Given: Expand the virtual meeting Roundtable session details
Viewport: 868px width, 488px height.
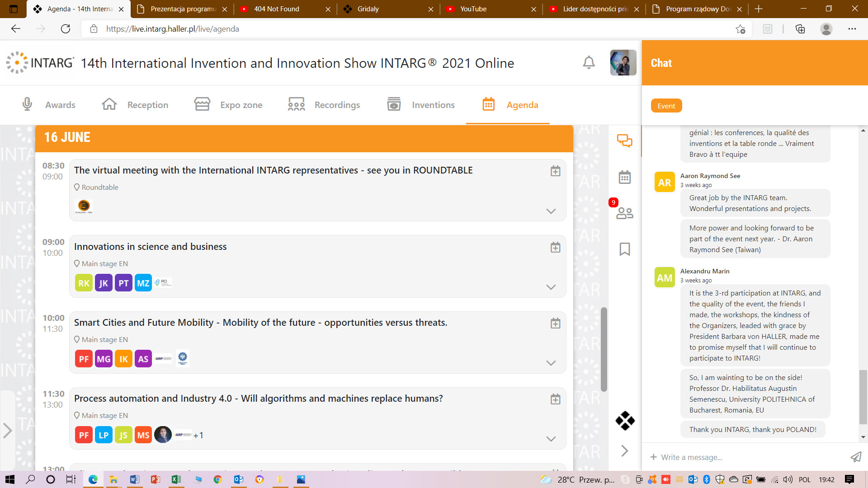Looking at the screenshot, I should (x=551, y=211).
